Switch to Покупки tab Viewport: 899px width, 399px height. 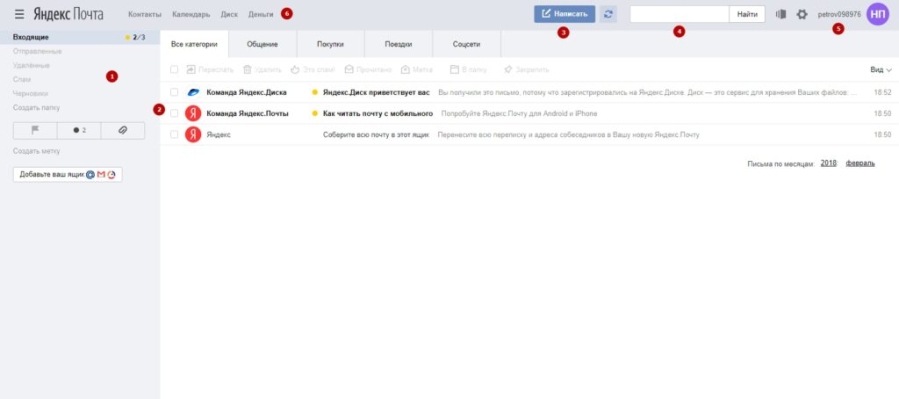pos(330,44)
